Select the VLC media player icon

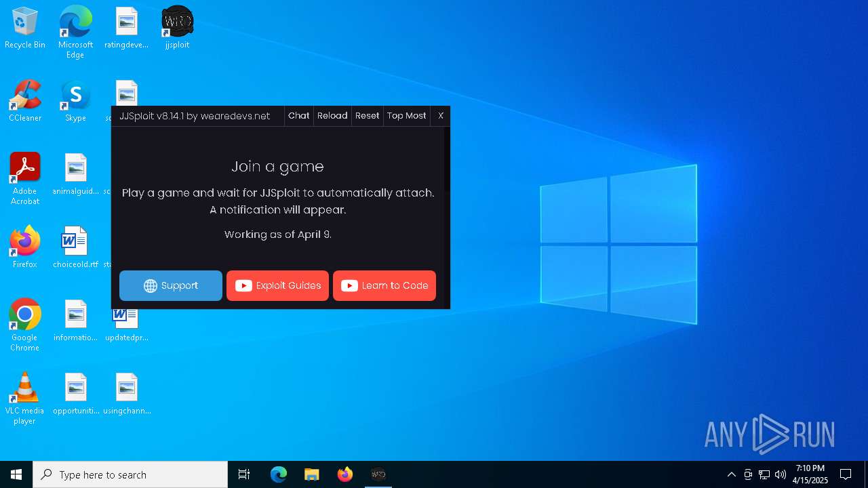point(25,399)
